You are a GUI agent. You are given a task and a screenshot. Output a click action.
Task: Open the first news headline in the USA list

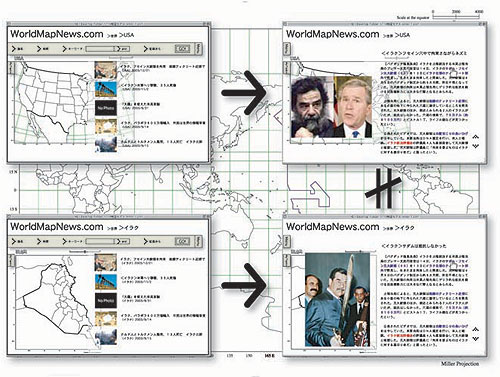click(162, 66)
